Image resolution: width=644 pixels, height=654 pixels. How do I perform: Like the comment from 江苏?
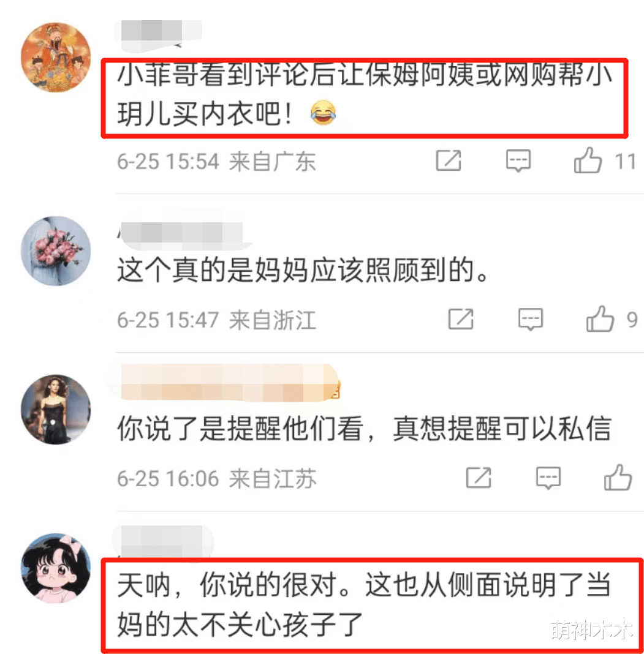618,478
